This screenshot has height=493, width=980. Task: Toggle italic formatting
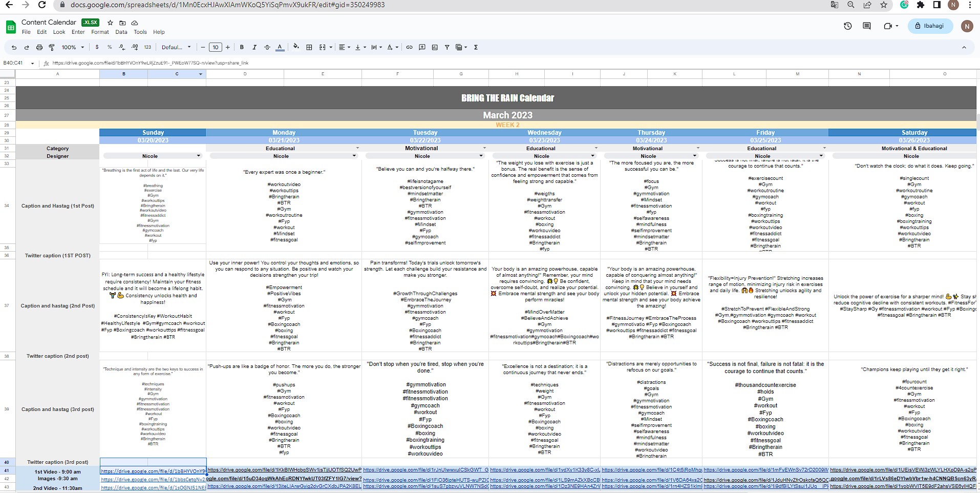coord(254,47)
